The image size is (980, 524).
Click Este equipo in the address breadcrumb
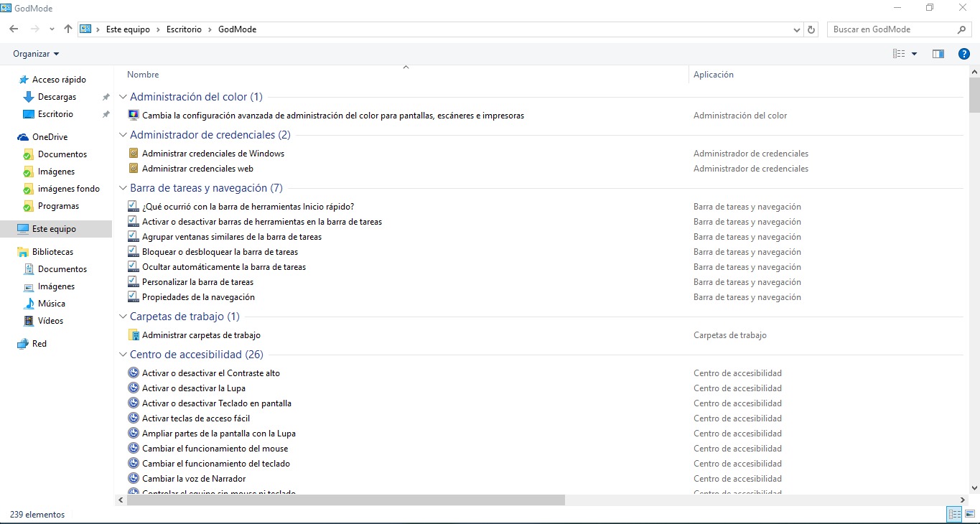(128, 29)
